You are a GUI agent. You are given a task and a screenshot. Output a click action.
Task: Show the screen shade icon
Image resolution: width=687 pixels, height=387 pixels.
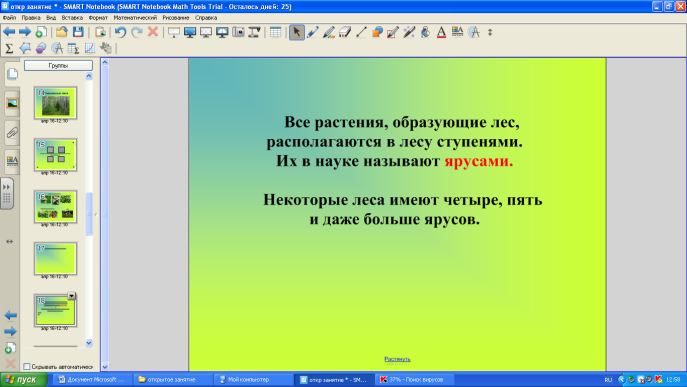pos(174,32)
